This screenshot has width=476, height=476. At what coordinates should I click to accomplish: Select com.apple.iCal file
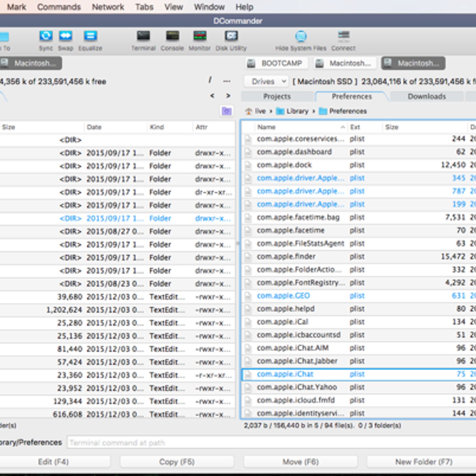point(359,322)
